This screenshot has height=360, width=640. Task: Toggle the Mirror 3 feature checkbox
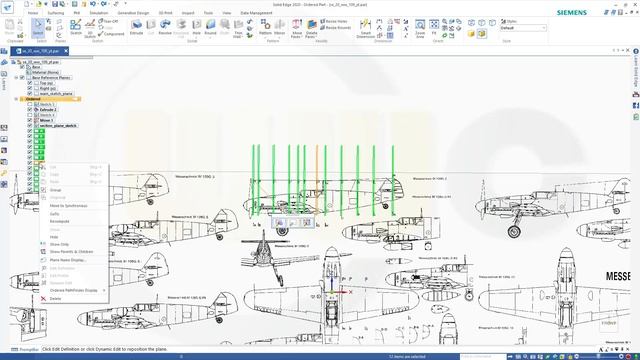30,120
